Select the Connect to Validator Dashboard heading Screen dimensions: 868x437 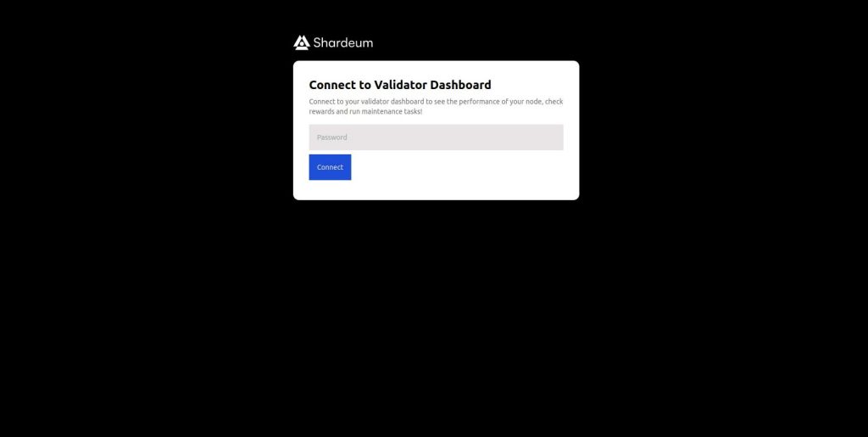(x=400, y=85)
